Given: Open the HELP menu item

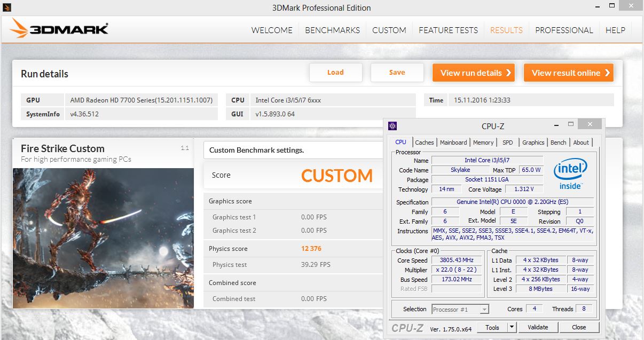Looking at the screenshot, I should tap(615, 30).
